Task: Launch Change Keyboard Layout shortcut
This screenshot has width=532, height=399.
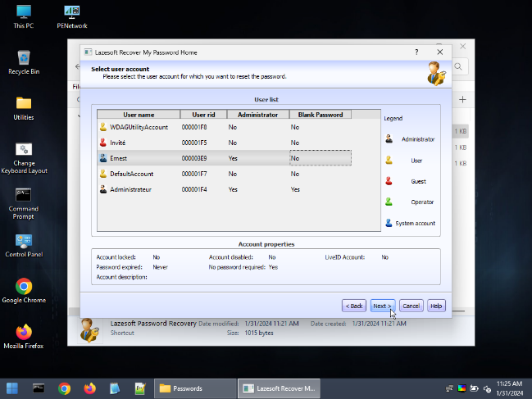Action: pos(24,158)
